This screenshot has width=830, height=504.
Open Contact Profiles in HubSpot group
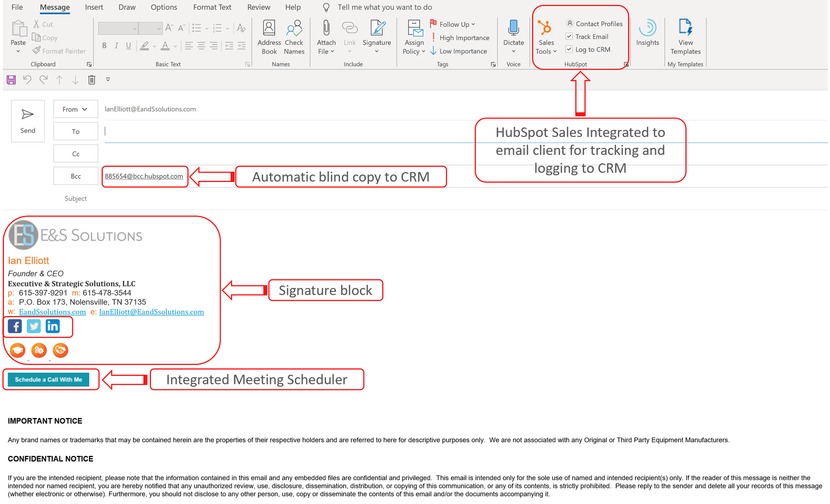pyautogui.click(x=594, y=24)
